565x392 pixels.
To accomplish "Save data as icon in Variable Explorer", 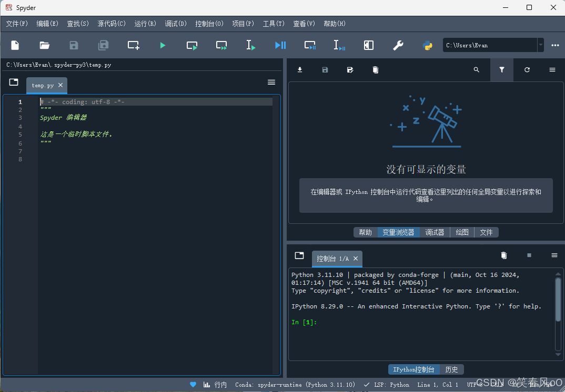I will 350,70.
